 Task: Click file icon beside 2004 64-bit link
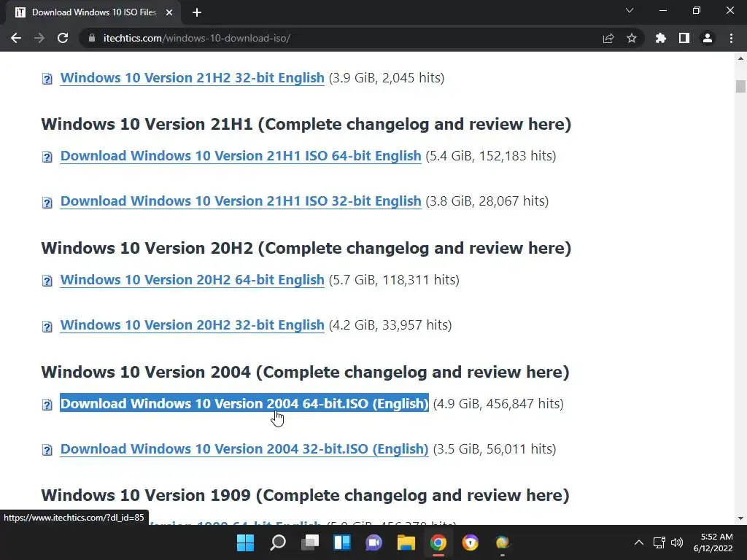pyautogui.click(x=47, y=405)
